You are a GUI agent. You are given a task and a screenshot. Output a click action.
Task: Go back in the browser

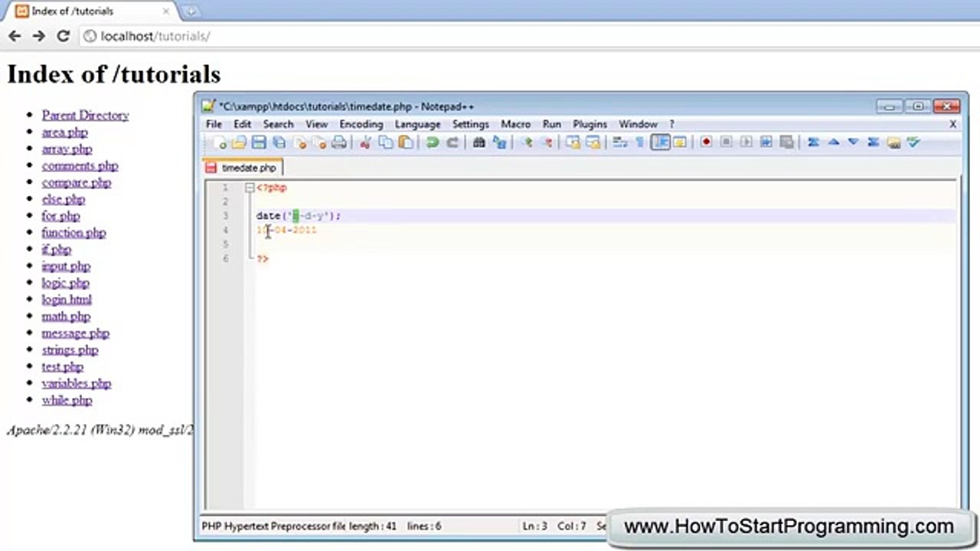(15, 36)
